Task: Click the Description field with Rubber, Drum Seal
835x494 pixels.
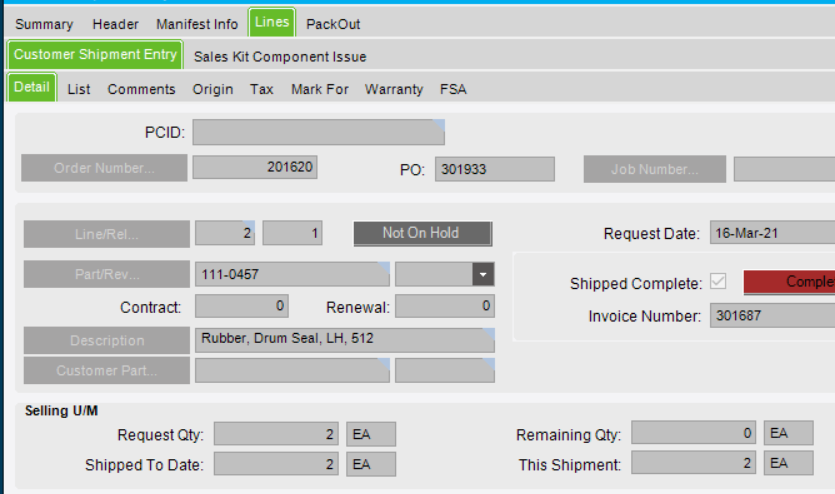Action: (x=345, y=340)
